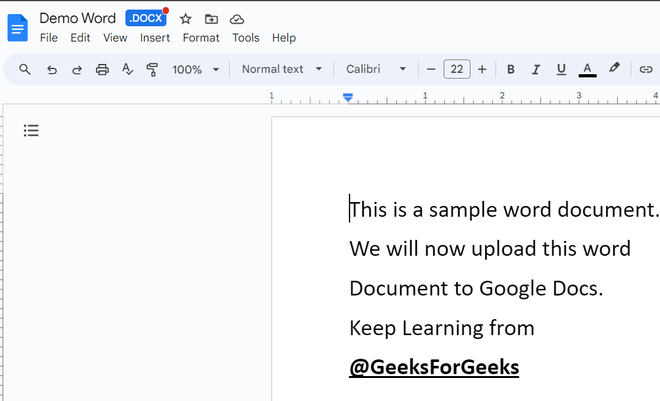Open the highlight color picker
This screenshot has height=401, width=660.
click(x=614, y=68)
